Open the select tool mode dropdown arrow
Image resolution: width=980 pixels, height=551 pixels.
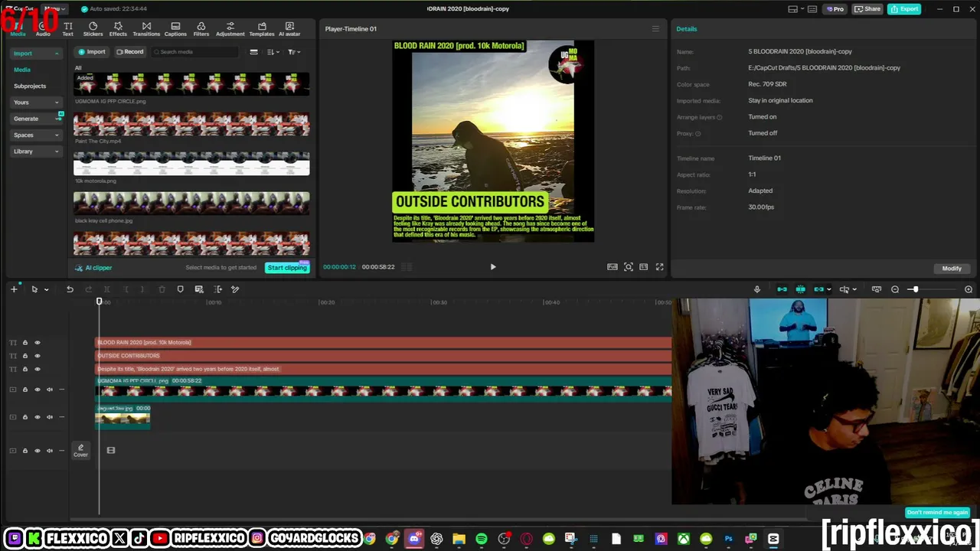[x=46, y=289]
